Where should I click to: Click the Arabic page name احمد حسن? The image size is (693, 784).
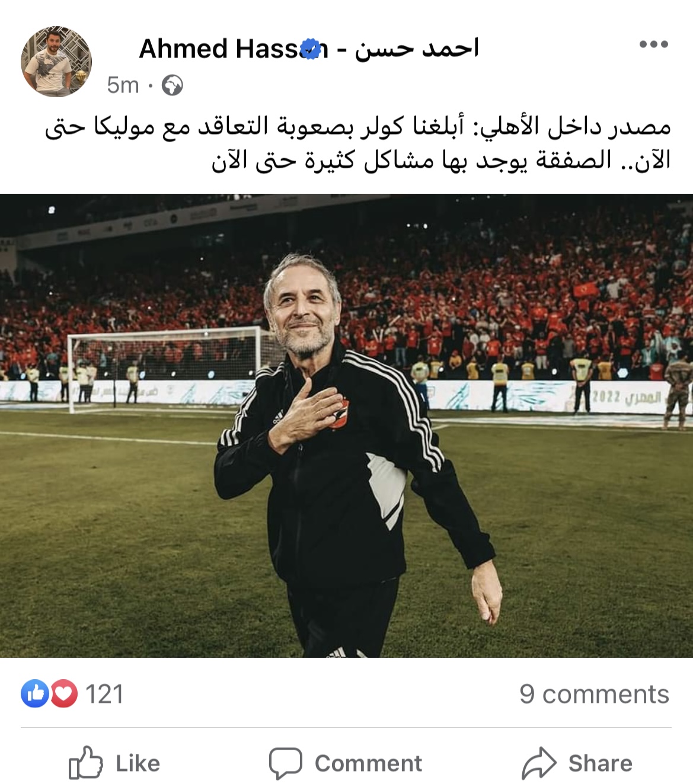coord(417,49)
